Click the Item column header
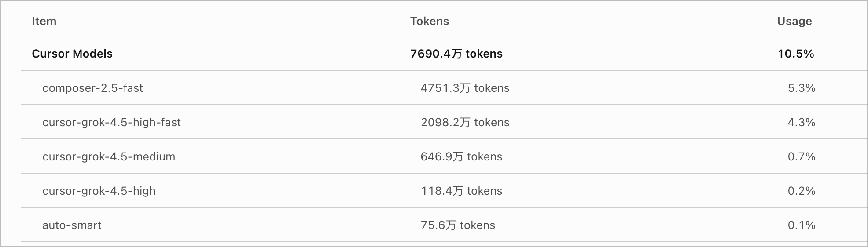The image size is (868, 247). pyautogui.click(x=44, y=21)
